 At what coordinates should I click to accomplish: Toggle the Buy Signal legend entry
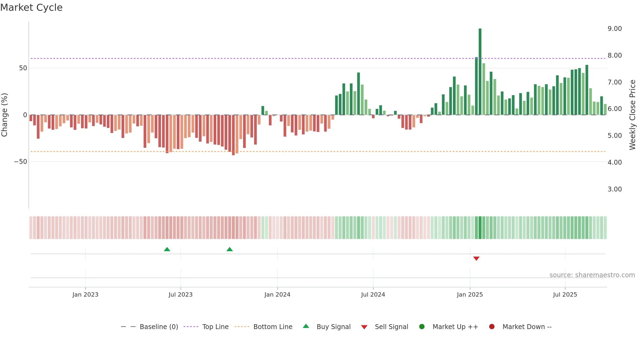coord(327,327)
